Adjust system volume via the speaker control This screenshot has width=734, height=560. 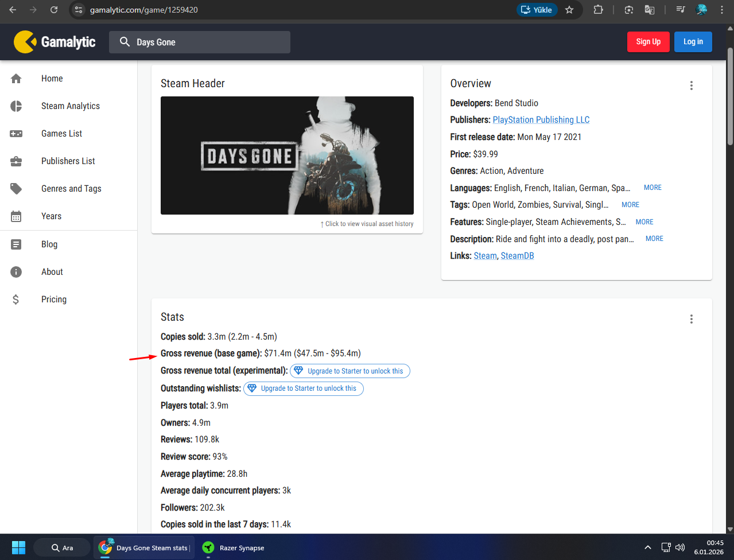[680, 547]
